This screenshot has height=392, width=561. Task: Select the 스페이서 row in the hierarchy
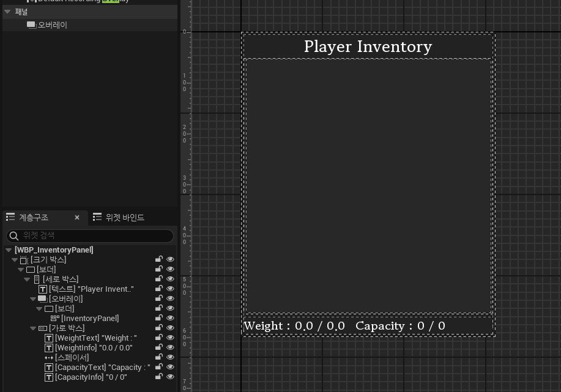pyautogui.click(x=90, y=358)
